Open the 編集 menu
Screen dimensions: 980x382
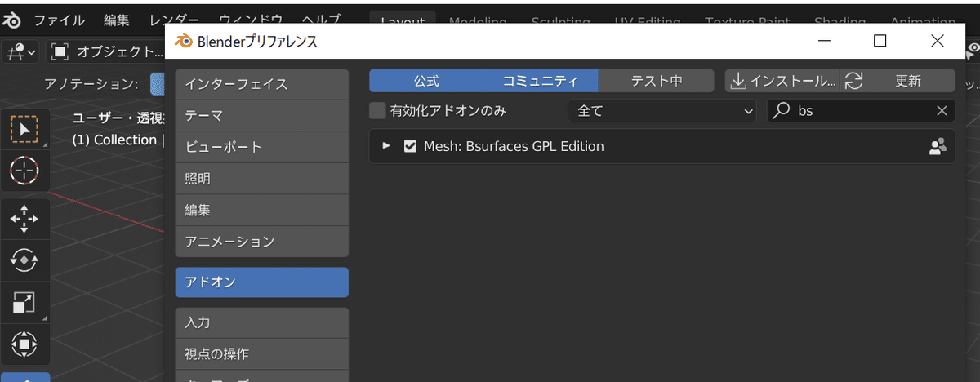pos(118,19)
